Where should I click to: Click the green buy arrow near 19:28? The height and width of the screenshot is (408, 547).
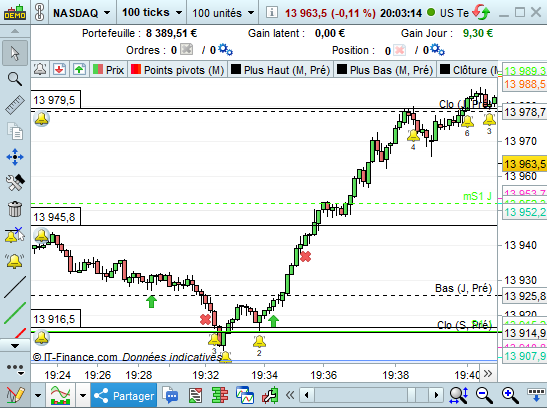click(x=151, y=302)
